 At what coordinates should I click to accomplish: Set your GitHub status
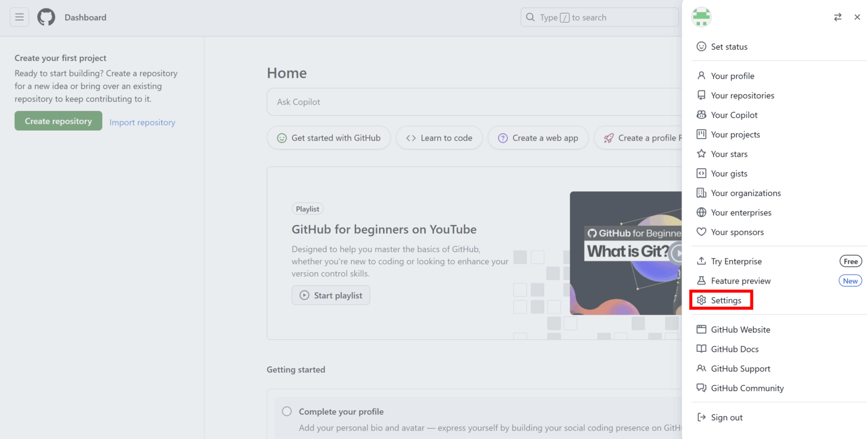click(x=729, y=46)
